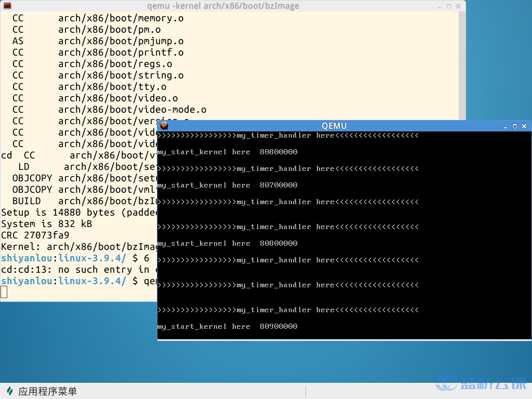Screen dimensions: 532x399
Task: Select the terminal title bar text 'qemu -kernel arch/x86/boot/bzImage'
Action: [x=223, y=6]
